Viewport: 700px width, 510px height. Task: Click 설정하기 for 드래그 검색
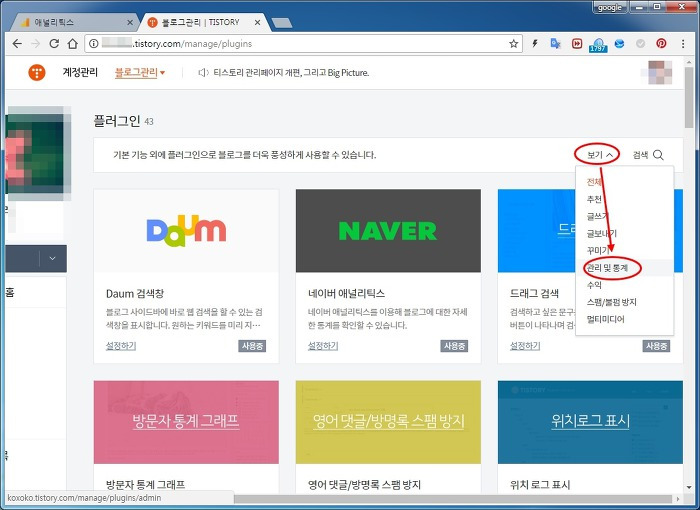pyautogui.click(x=525, y=346)
